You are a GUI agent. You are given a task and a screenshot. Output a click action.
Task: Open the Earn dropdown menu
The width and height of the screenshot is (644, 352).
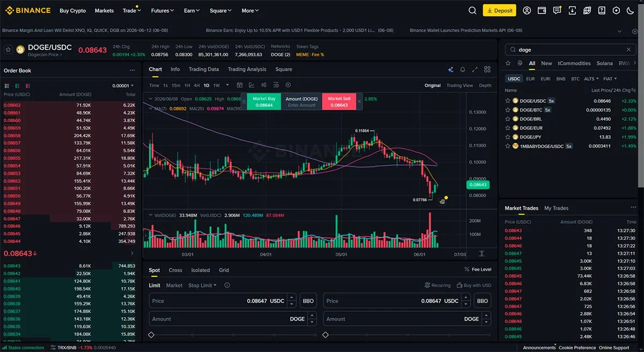[x=192, y=11]
